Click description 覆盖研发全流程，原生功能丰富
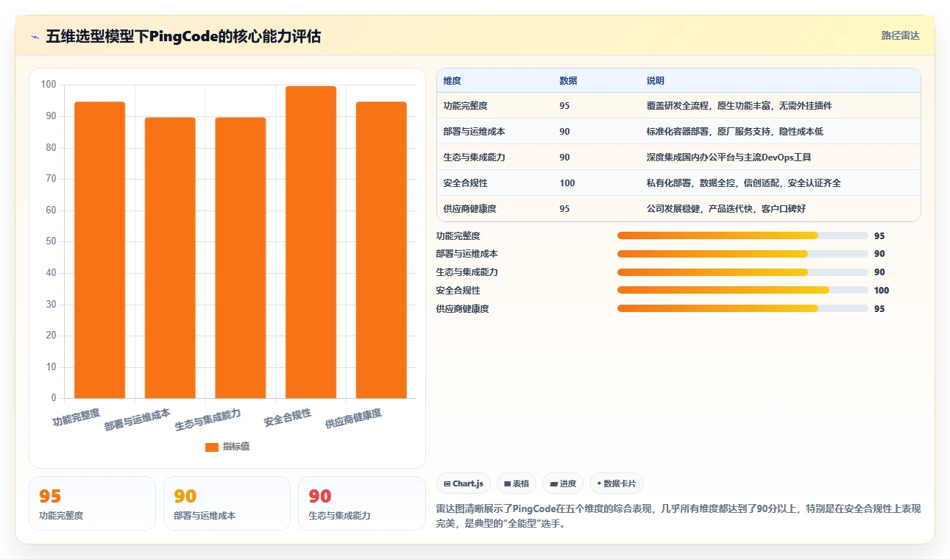The height and width of the screenshot is (560, 950). pos(739,106)
